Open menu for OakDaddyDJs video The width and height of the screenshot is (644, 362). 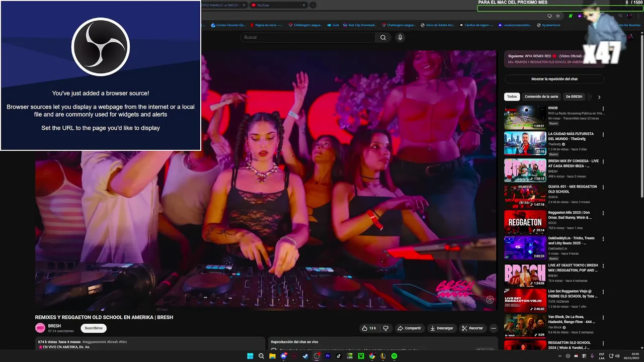pyautogui.click(x=603, y=240)
